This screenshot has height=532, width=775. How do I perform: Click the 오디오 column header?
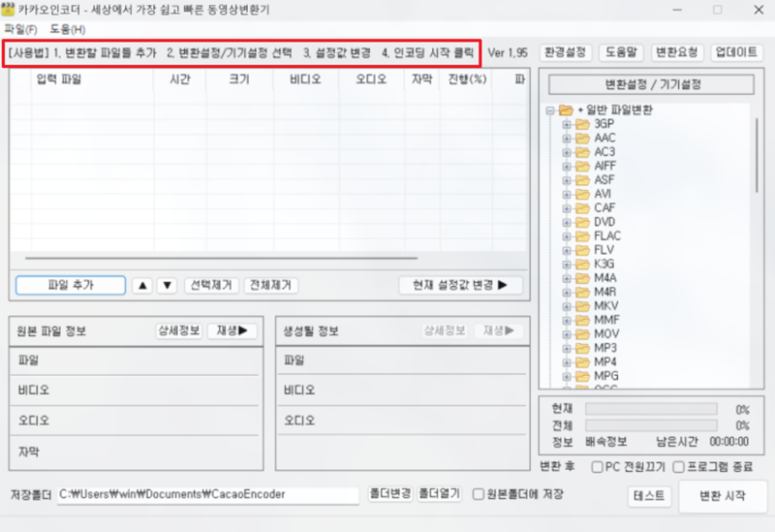coord(372,79)
